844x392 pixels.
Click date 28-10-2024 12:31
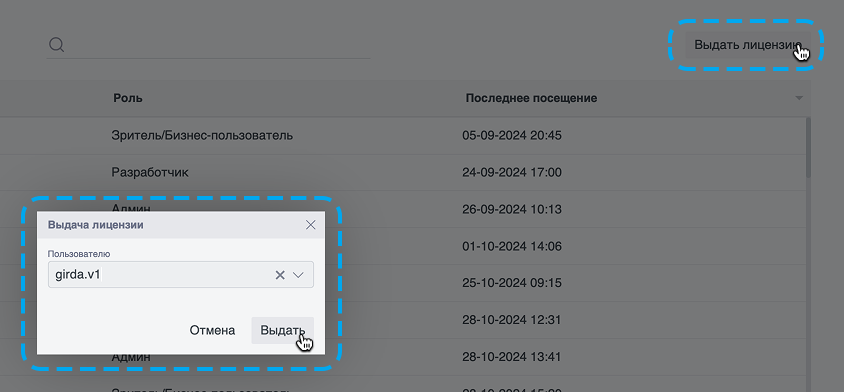(x=512, y=320)
